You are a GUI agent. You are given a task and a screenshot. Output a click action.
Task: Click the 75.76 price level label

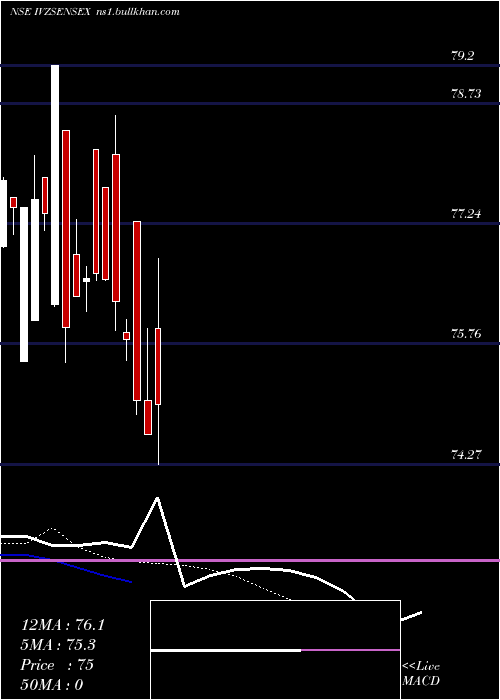pyautogui.click(x=466, y=333)
